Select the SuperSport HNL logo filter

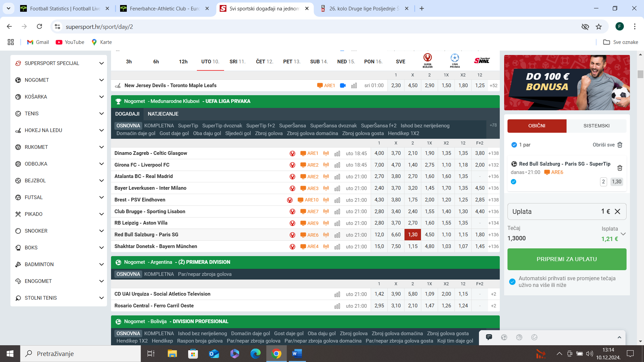pos(482,61)
